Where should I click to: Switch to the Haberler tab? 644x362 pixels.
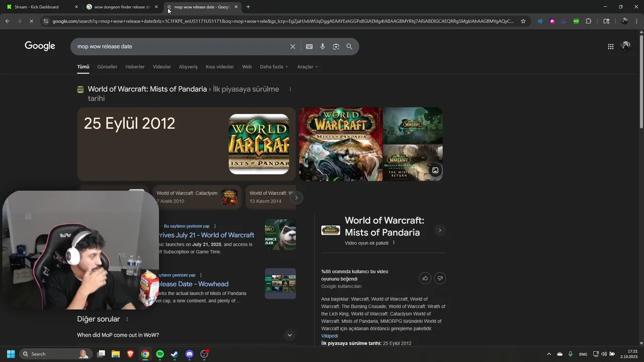click(x=135, y=67)
